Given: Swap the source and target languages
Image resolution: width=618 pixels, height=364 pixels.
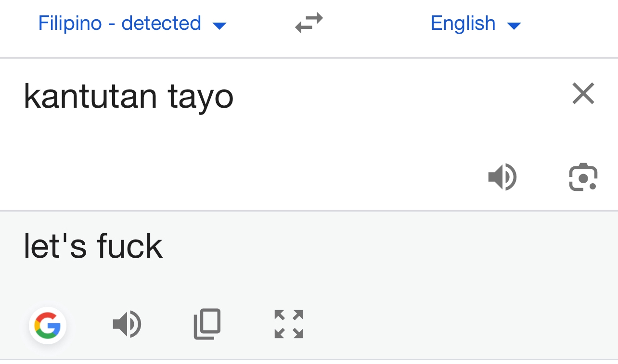Looking at the screenshot, I should point(309,23).
